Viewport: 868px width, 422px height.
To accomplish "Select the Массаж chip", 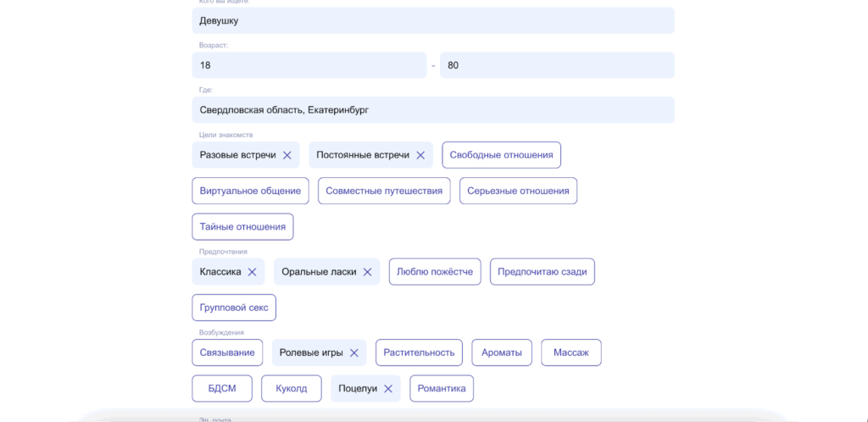I will [570, 353].
